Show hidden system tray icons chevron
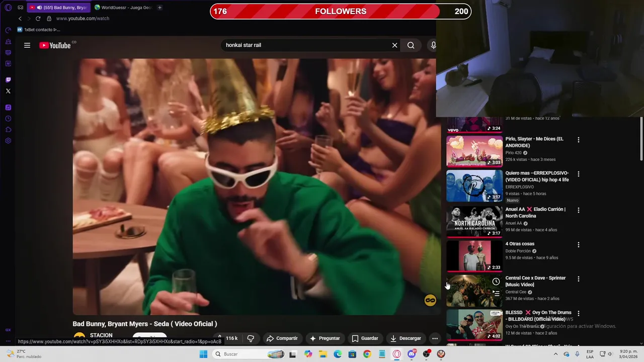This screenshot has width=644, height=362. pyautogui.click(x=555, y=354)
